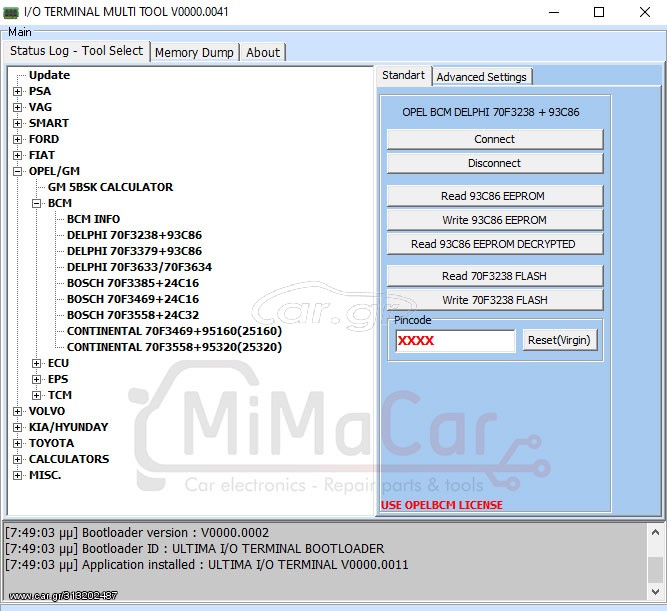Collapse the OPEL/GM tree node
This screenshot has height=611, width=667.
click(x=17, y=171)
